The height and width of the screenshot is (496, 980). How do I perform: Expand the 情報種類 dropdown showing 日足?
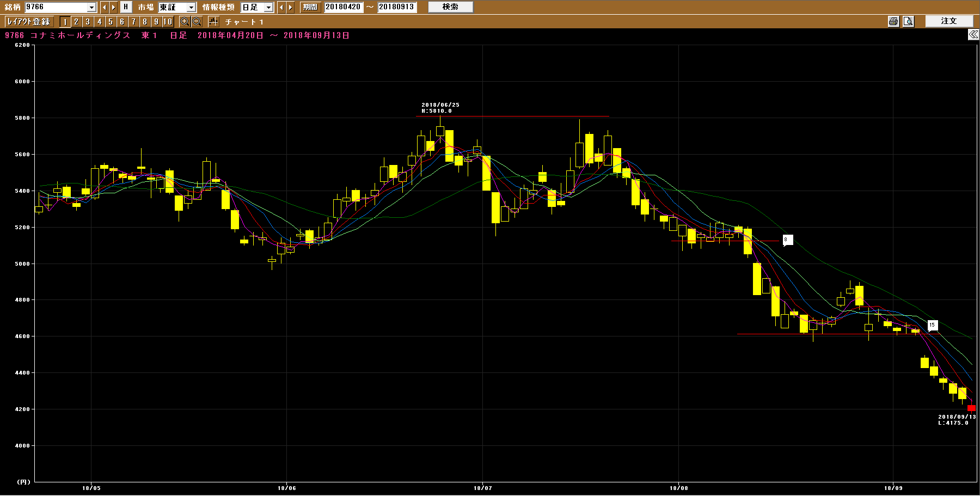tap(268, 8)
